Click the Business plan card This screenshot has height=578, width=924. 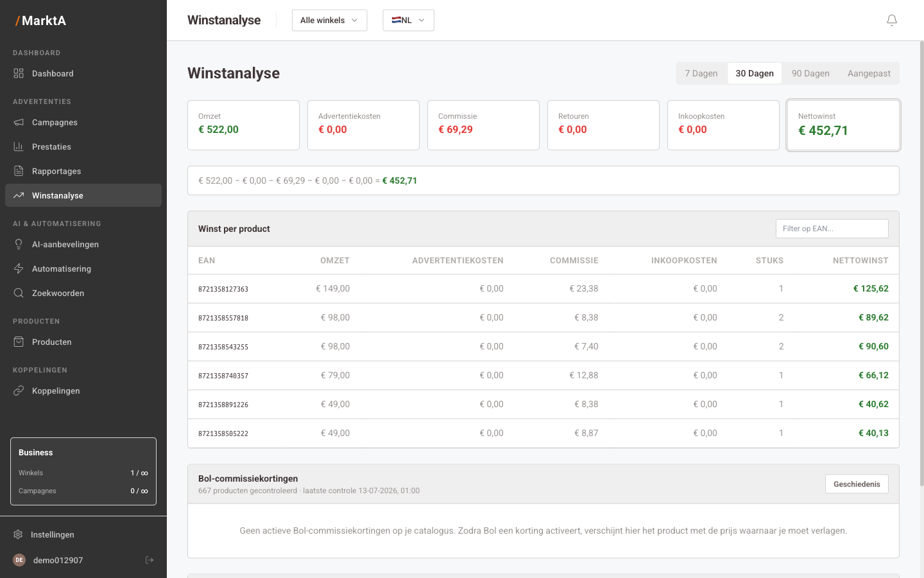point(83,471)
